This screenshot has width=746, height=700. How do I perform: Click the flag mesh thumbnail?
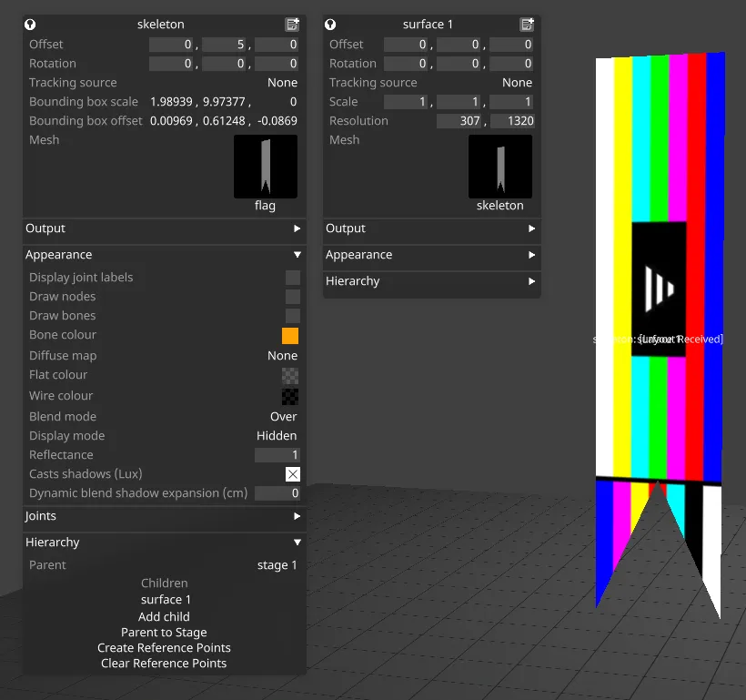click(x=265, y=166)
